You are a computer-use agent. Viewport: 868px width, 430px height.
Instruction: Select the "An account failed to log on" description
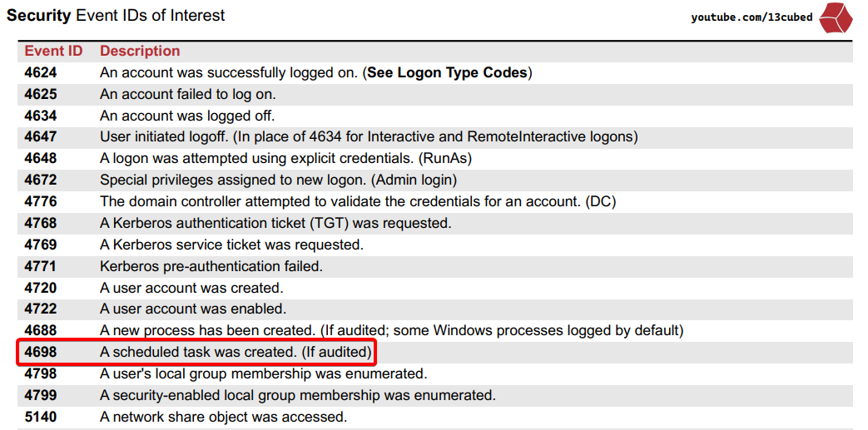188,95
